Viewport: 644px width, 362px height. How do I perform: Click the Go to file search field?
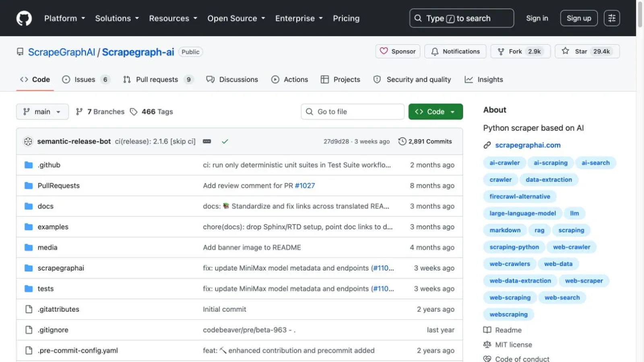point(353,111)
